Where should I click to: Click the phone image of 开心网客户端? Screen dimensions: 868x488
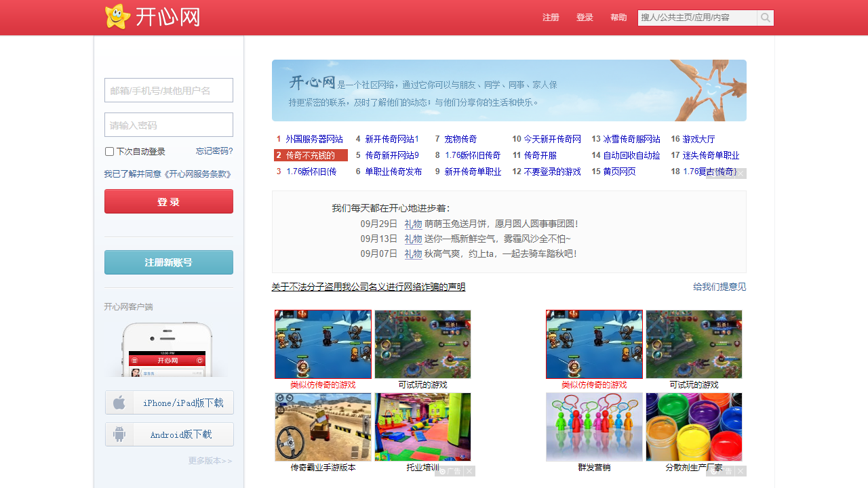tap(168, 349)
